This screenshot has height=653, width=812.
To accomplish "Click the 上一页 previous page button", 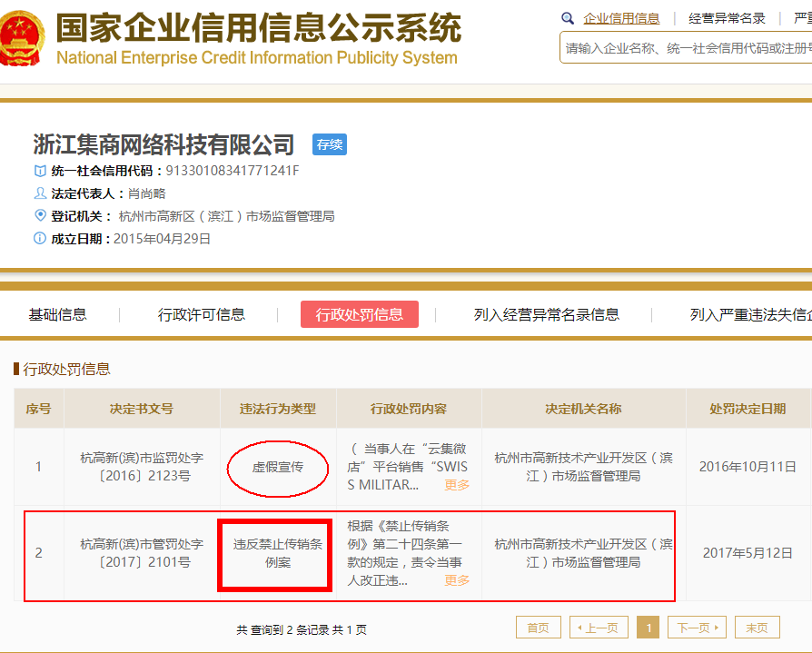I will tap(599, 628).
